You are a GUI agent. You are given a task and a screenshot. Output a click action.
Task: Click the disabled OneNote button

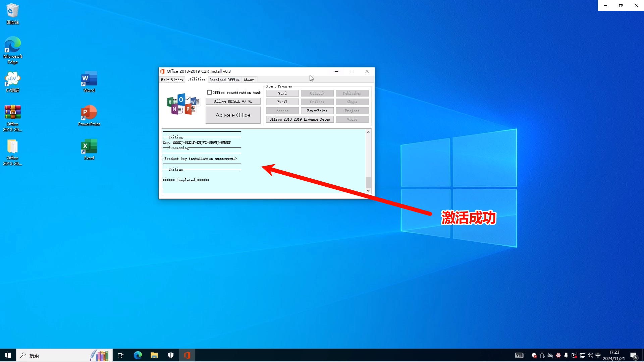pos(317,102)
